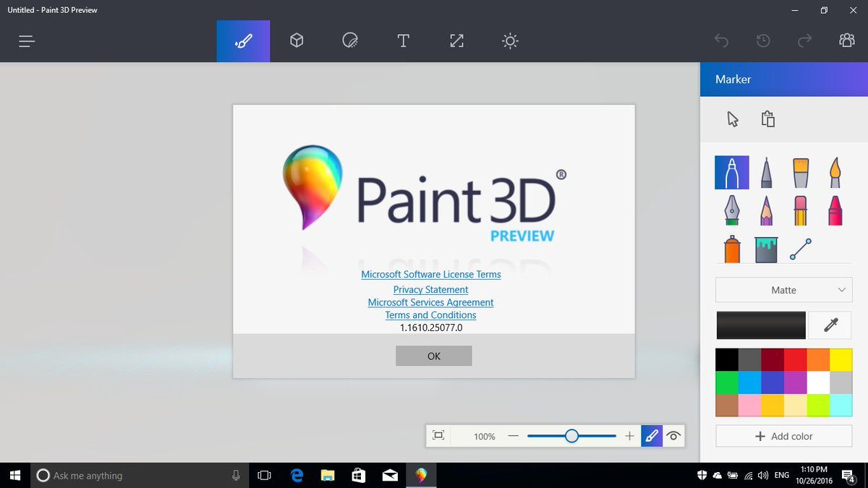
Task: Select the Oil brush tool
Action: [x=800, y=173]
